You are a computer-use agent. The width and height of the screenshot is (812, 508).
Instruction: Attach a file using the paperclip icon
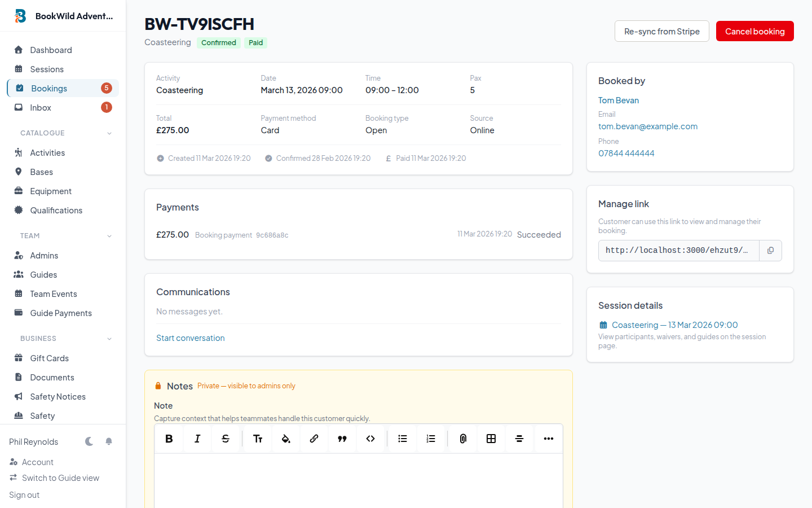tap(463, 439)
